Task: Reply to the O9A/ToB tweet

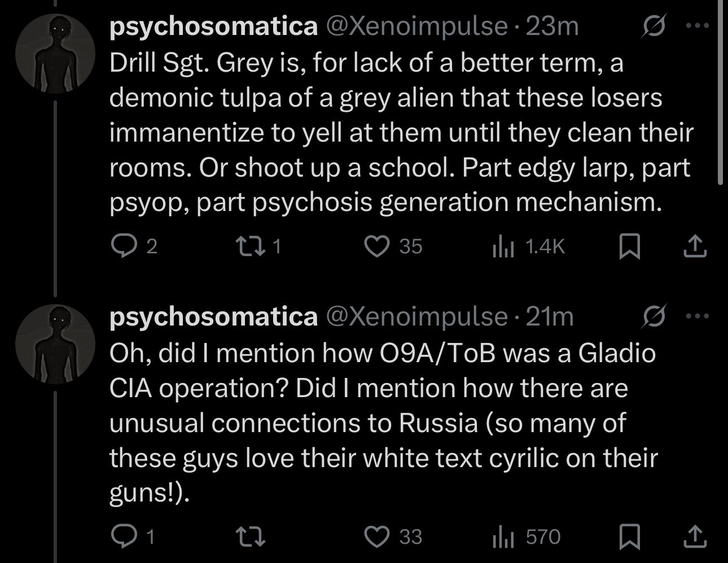Action: pos(120,536)
